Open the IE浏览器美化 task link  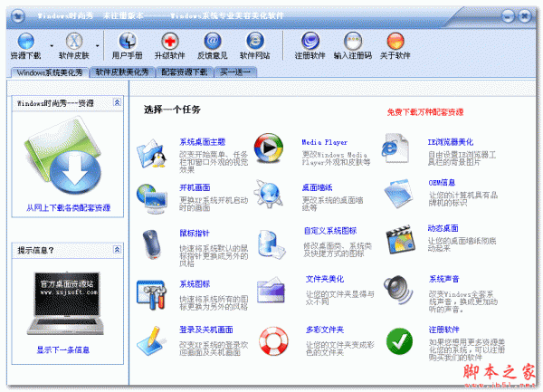point(450,142)
